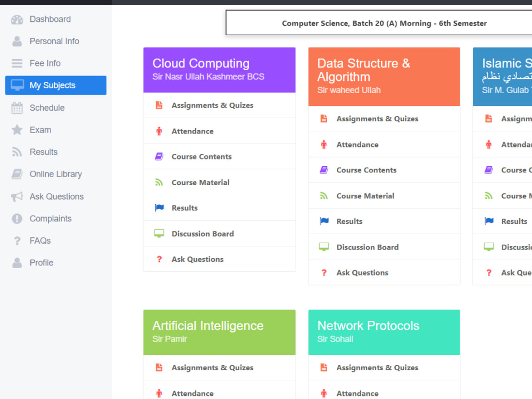
Task: Click Data Structure Discussion Board monitor icon
Action: click(323, 247)
